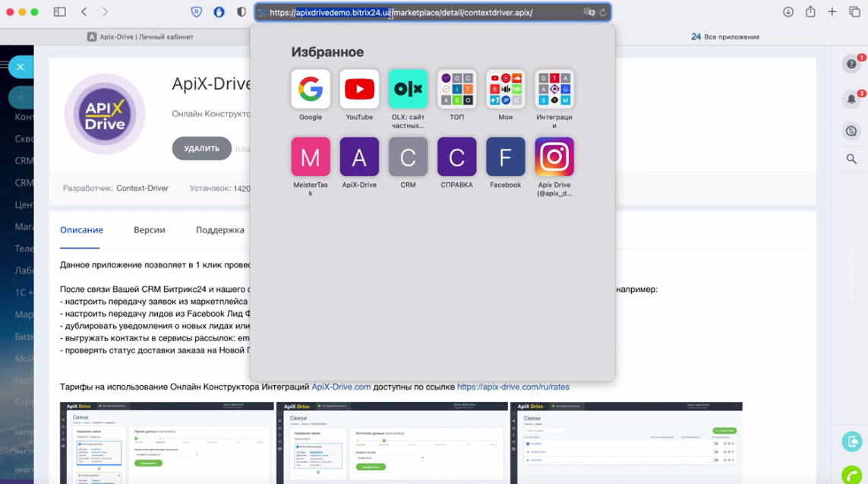Open the first app screenshot thumbnail
Screen dimensions: 868x484
tap(167, 443)
